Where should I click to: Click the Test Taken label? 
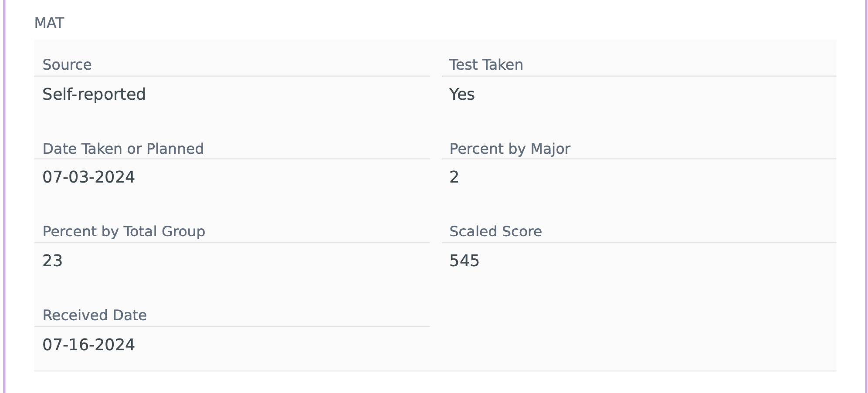click(x=486, y=65)
